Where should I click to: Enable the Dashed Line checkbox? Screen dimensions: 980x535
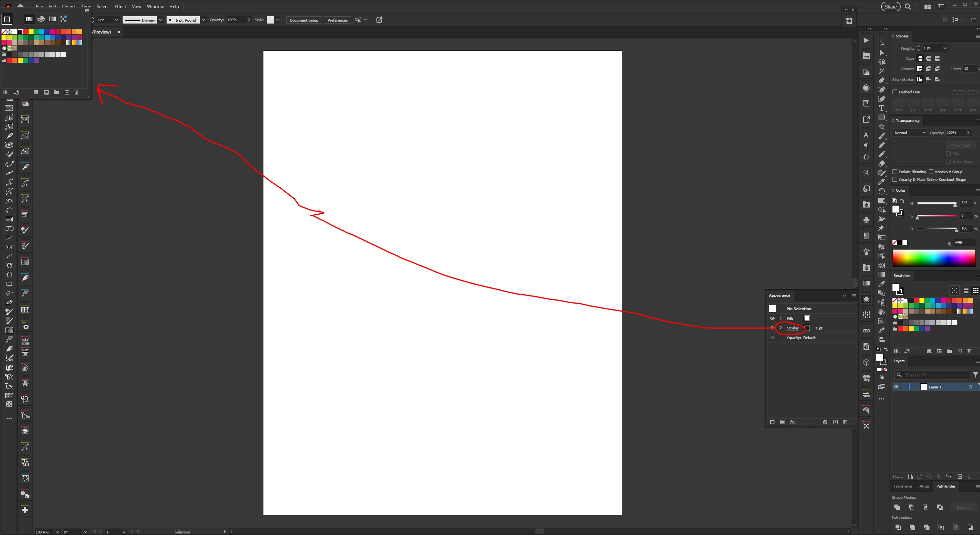coord(895,92)
